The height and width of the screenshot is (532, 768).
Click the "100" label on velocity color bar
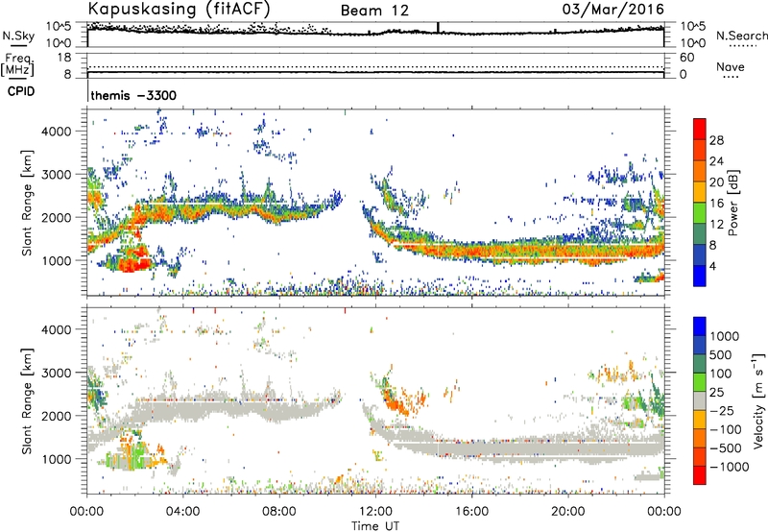(721, 374)
